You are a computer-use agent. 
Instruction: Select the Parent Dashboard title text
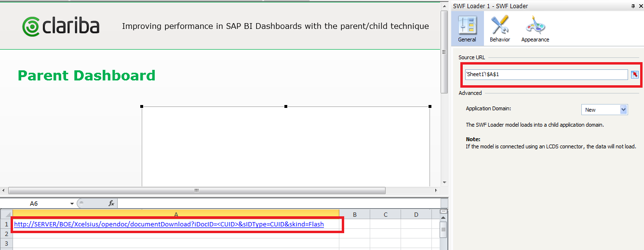86,76
